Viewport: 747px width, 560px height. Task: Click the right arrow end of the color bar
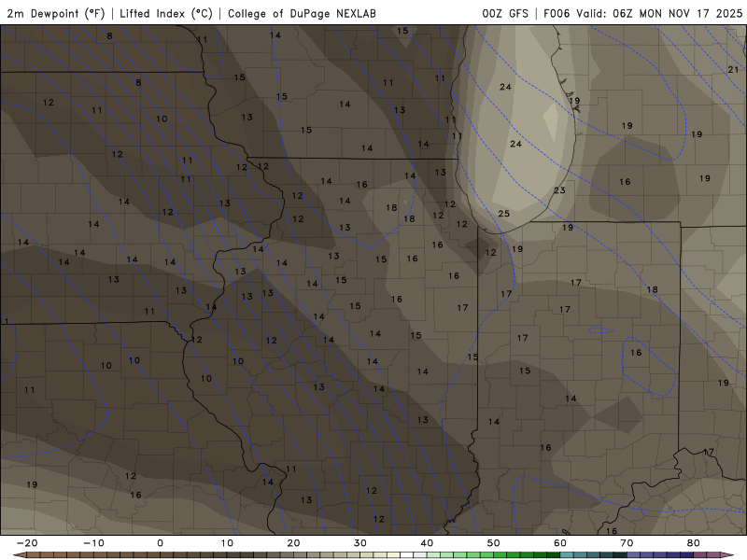727,555
